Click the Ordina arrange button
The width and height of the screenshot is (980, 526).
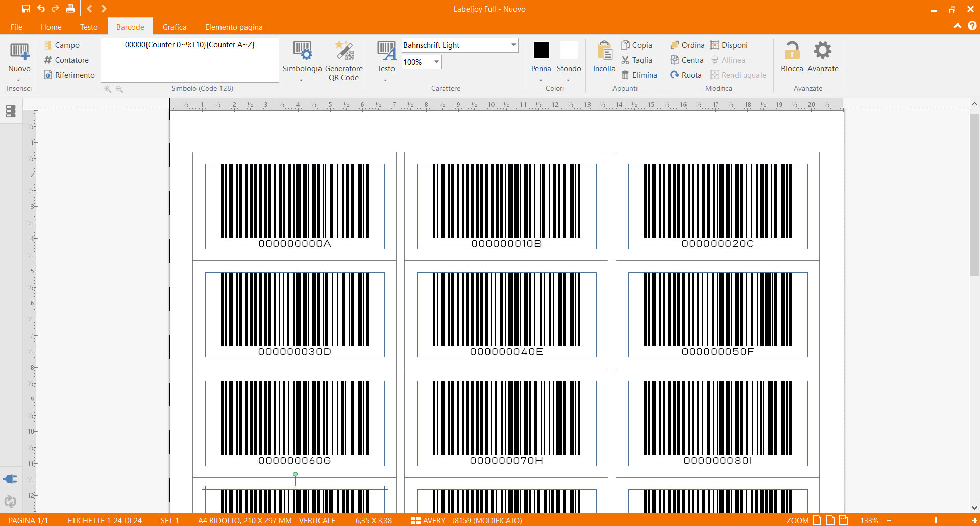pos(687,45)
